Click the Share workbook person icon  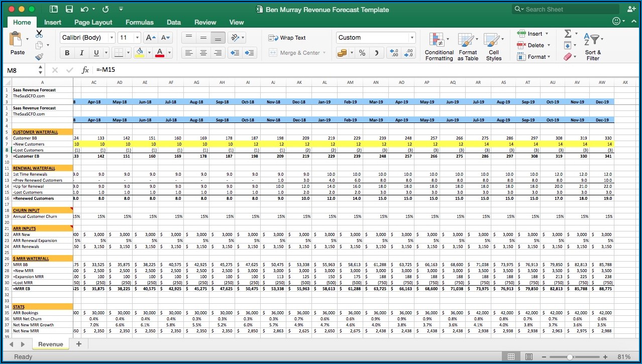pyautogui.click(x=631, y=9)
